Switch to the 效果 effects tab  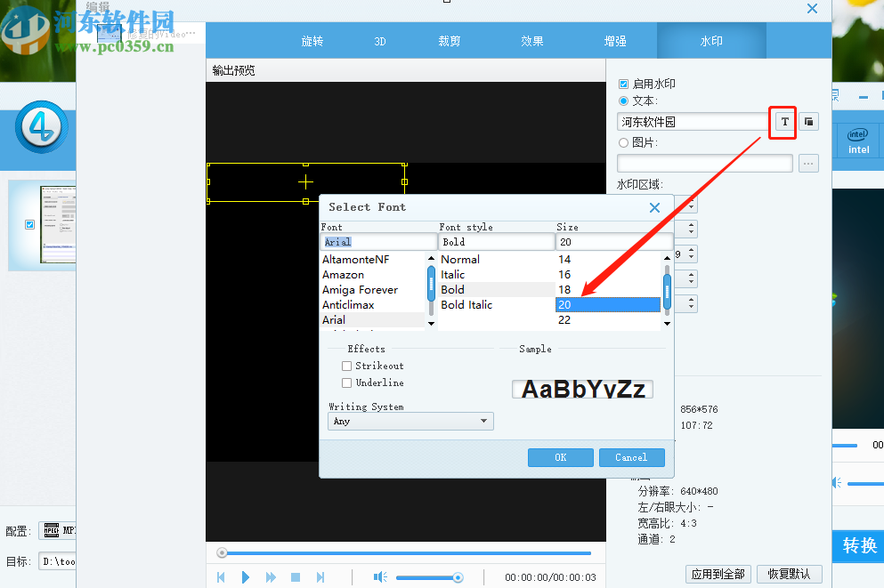pos(531,40)
